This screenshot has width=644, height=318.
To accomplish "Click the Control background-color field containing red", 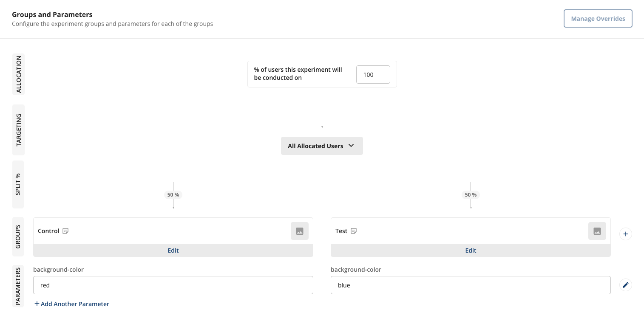I will point(173,285).
